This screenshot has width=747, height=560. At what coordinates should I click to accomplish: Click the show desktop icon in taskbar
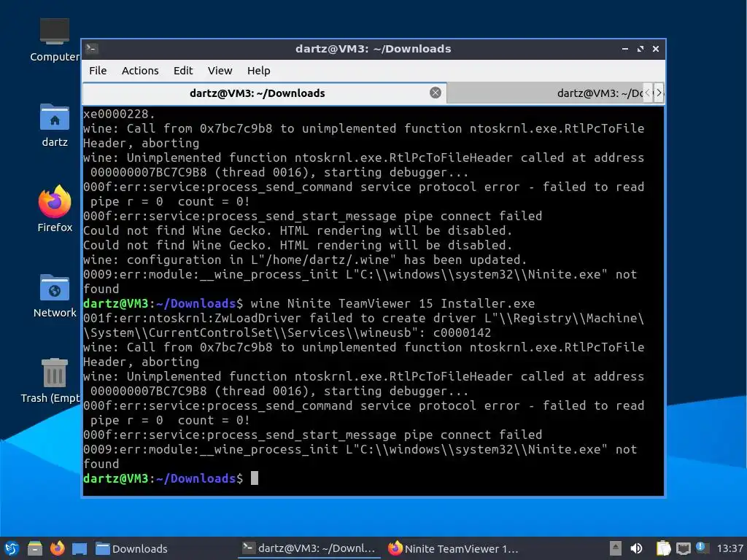80,548
